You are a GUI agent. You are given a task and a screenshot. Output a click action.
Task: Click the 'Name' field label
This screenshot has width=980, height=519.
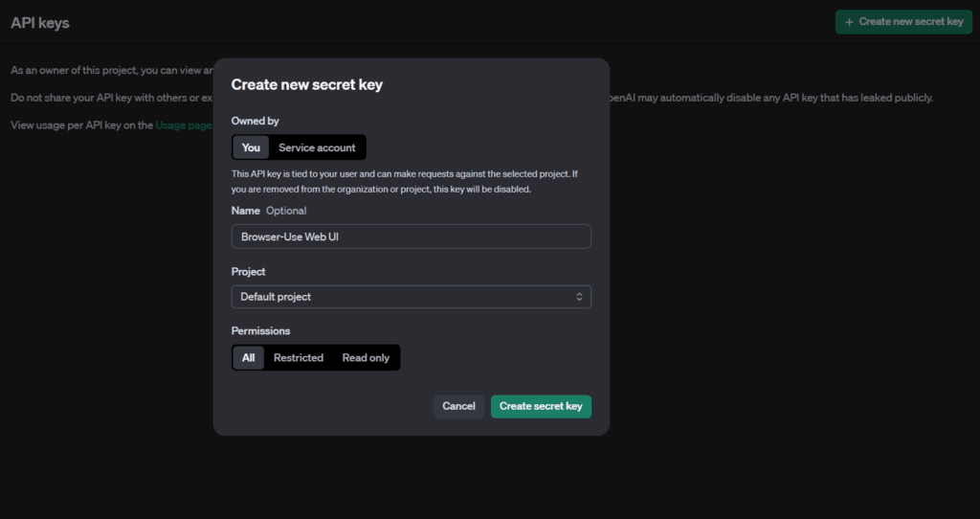246,211
